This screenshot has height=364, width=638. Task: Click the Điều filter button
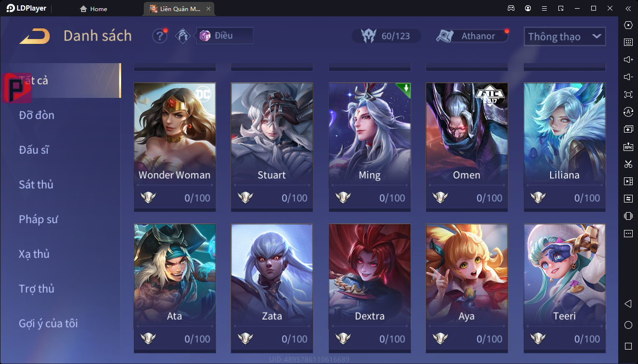pyautogui.click(x=224, y=36)
